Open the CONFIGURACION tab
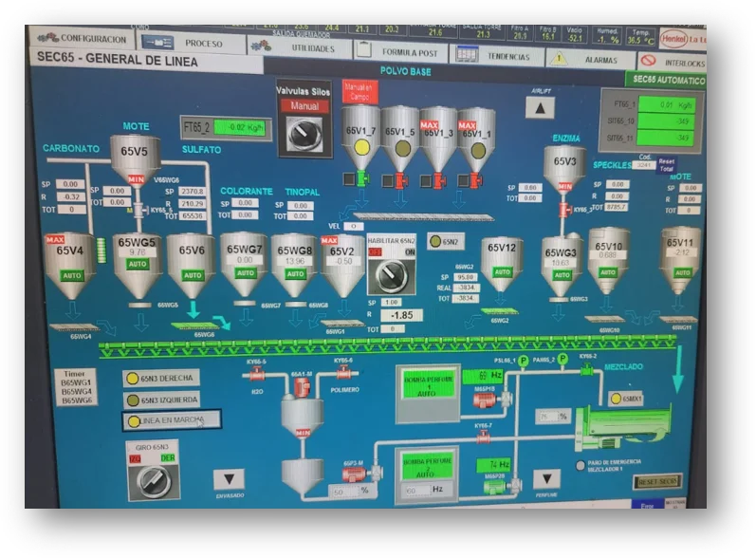This screenshot has width=756, height=558. point(83,39)
